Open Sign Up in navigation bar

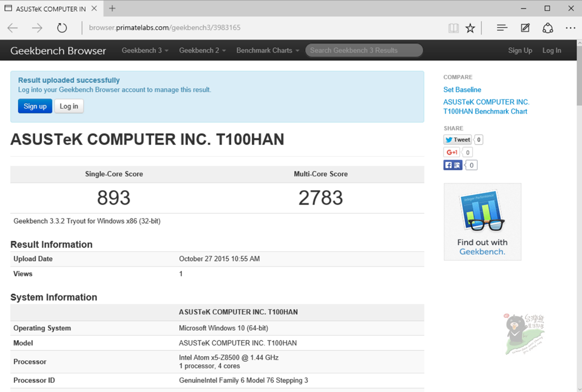[x=520, y=51]
